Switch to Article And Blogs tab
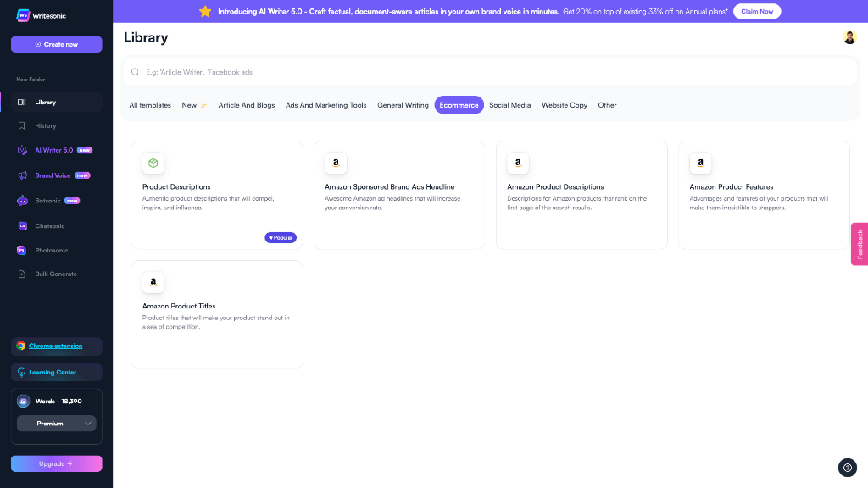 [247, 105]
